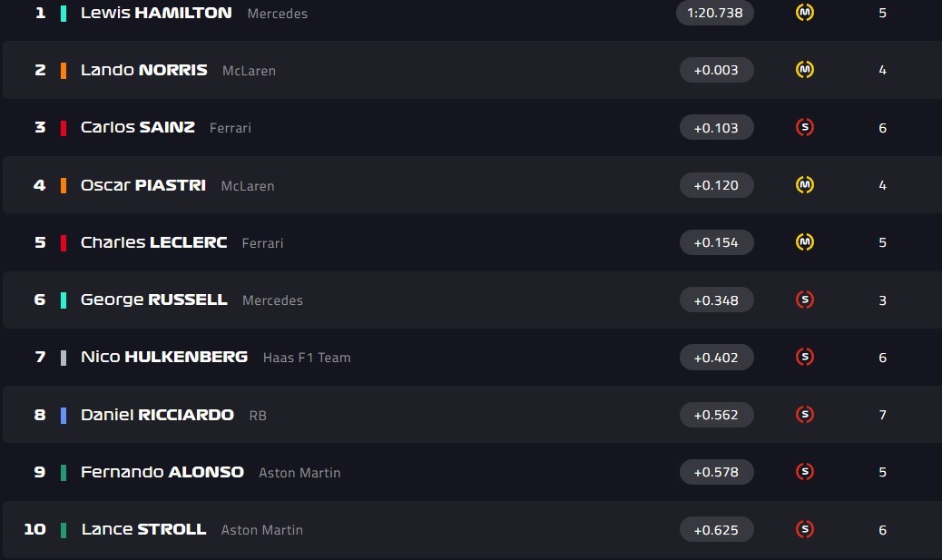Click Leclerc's red Ferrari team color bar
This screenshot has height=560, width=942.
tap(64, 243)
